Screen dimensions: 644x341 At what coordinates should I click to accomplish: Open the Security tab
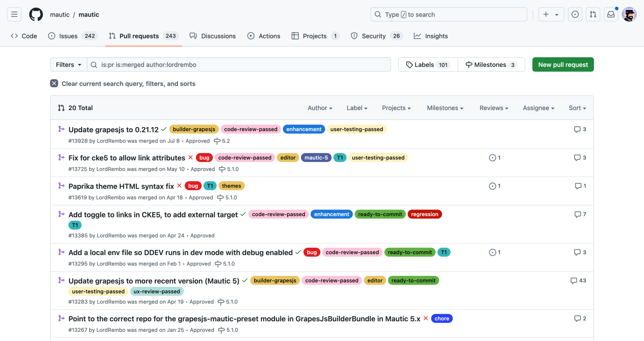pos(377,36)
